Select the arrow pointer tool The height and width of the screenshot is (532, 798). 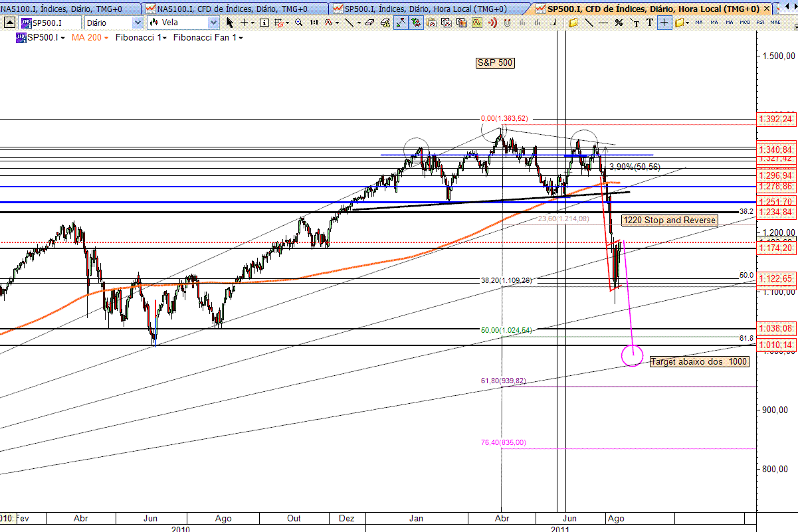point(230,22)
